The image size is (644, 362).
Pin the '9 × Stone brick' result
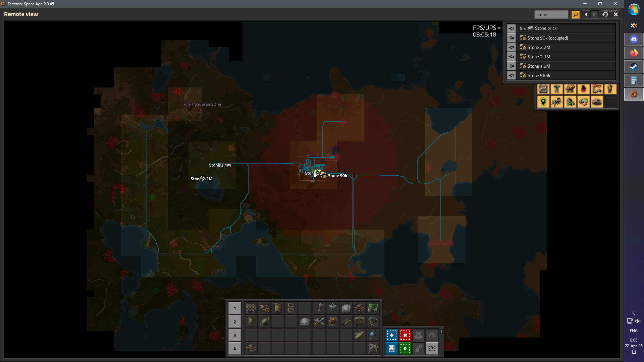coord(511,28)
